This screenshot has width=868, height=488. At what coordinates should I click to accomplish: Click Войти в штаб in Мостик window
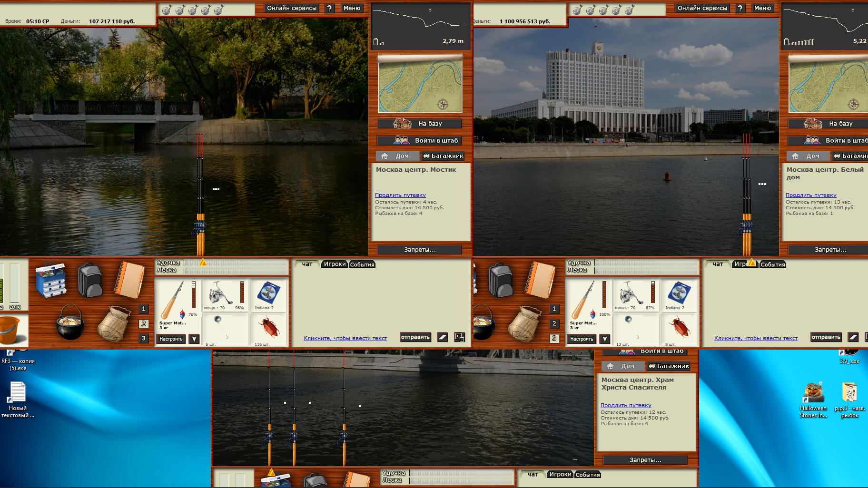(420, 140)
